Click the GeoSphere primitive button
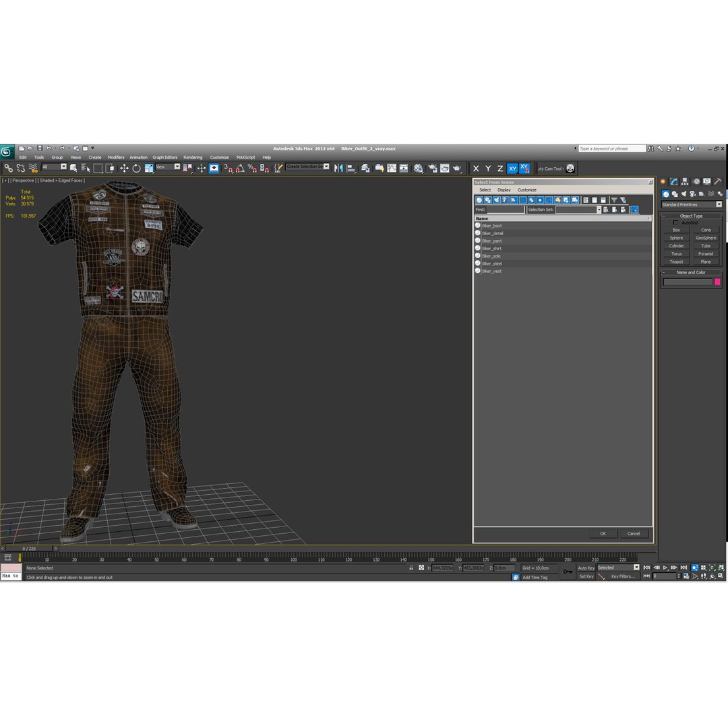 click(706, 238)
